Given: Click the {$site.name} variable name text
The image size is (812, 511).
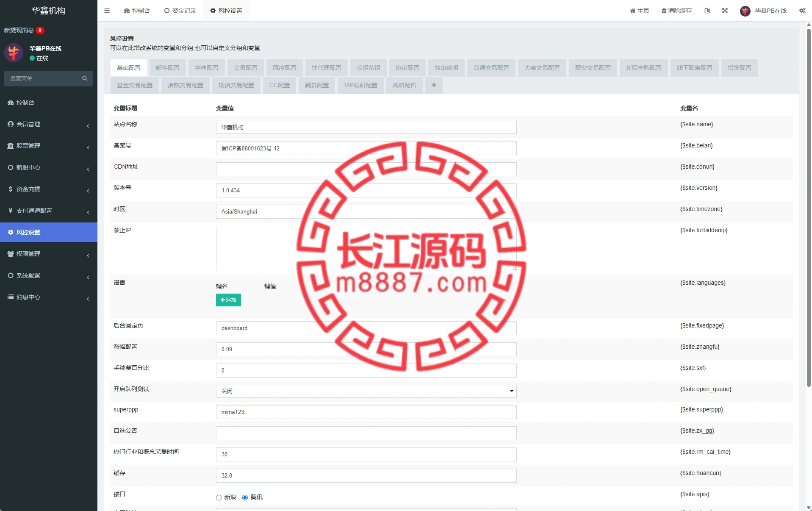Looking at the screenshot, I should click(696, 124).
